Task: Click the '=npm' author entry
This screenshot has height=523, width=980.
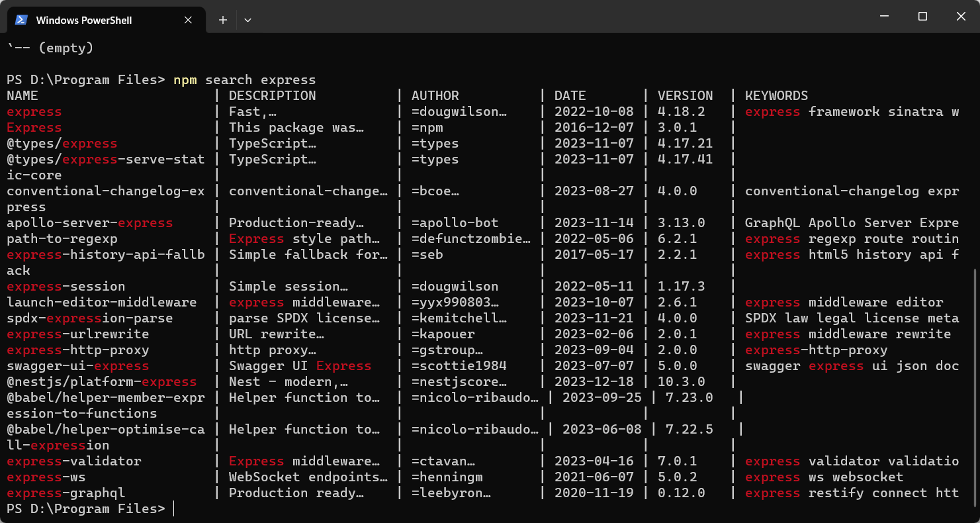Action: [x=427, y=128]
